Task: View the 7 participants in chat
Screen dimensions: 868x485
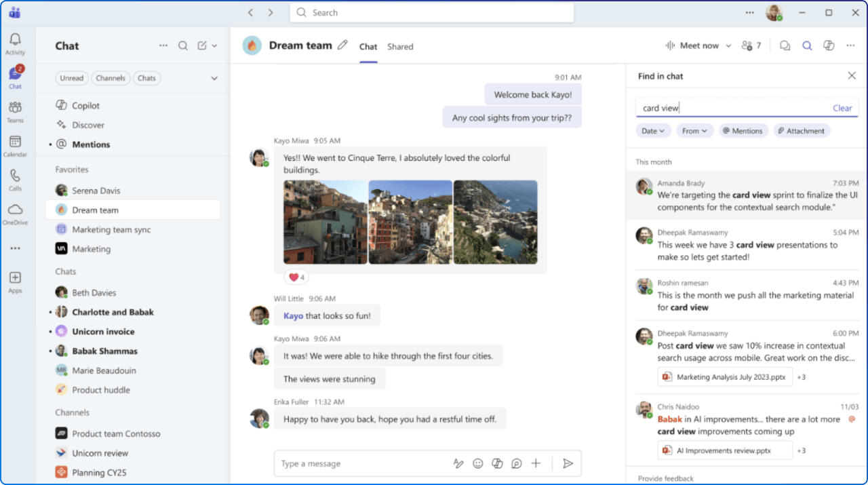Action: [751, 45]
